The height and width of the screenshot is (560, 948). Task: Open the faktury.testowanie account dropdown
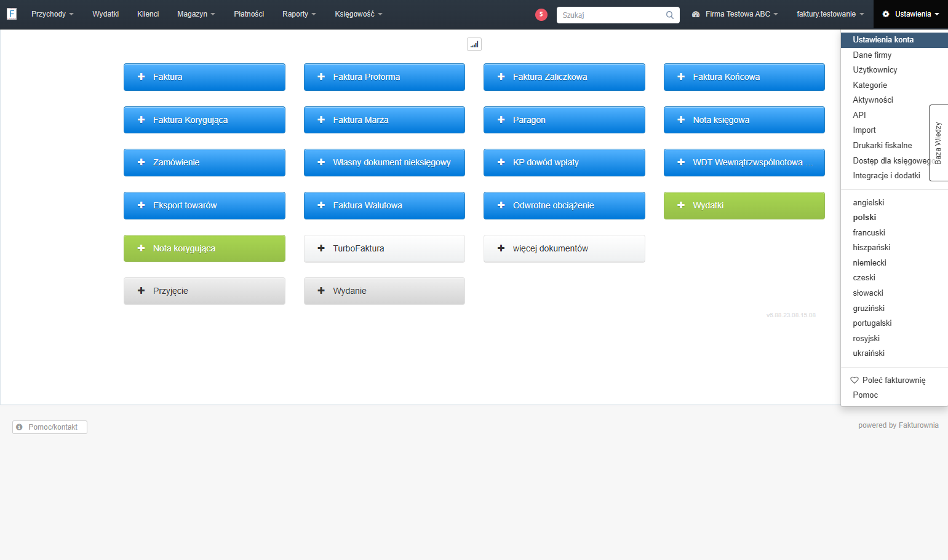tap(830, 14)
